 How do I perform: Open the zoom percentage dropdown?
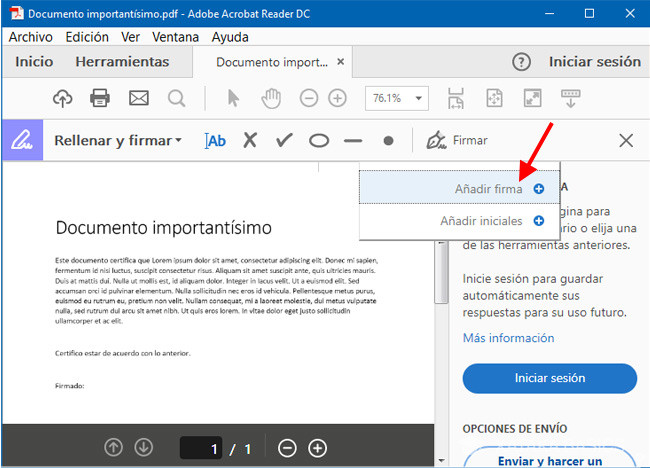click(417, 98)
